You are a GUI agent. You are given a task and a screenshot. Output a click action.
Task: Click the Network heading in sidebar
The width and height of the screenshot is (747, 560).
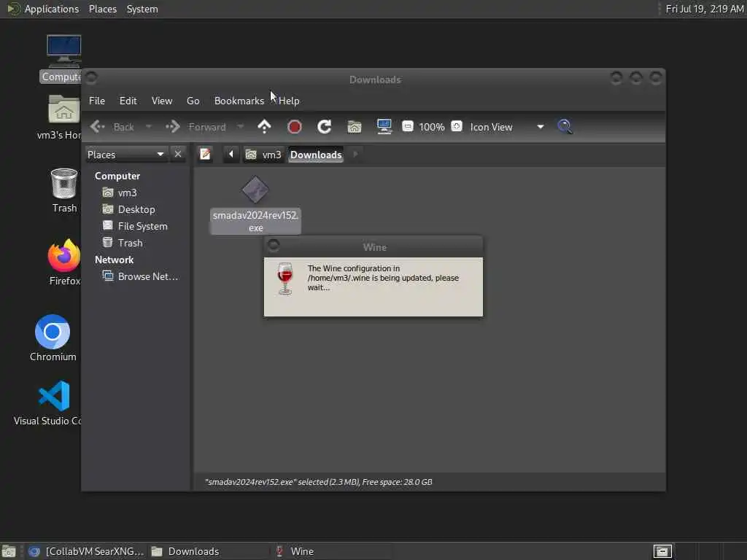(114, 260)
